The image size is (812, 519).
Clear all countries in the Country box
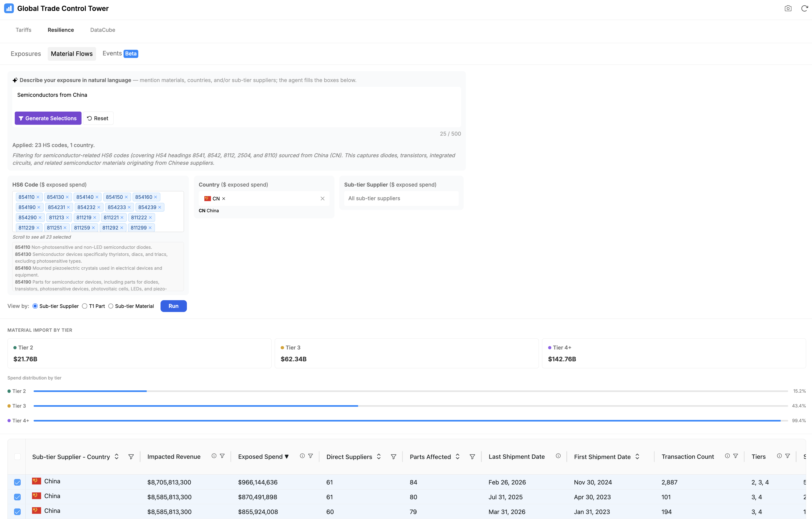(322, 198)
